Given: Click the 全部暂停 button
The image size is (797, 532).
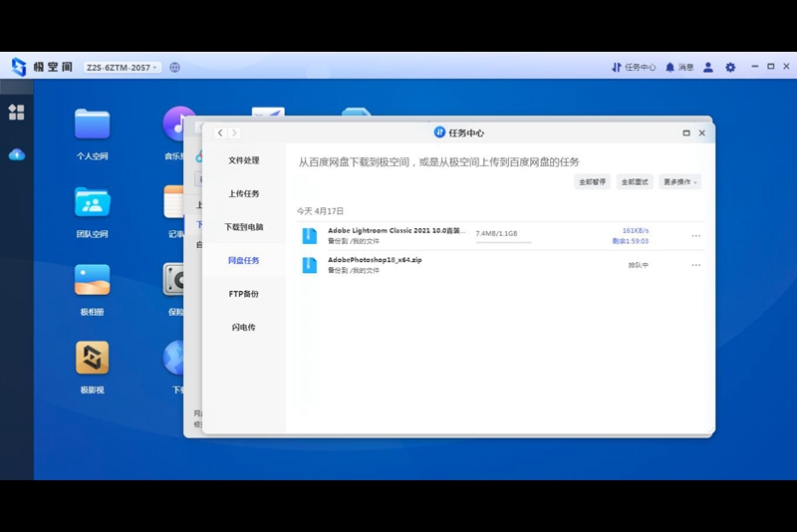Looking at the screenshot, I should 592,182.
